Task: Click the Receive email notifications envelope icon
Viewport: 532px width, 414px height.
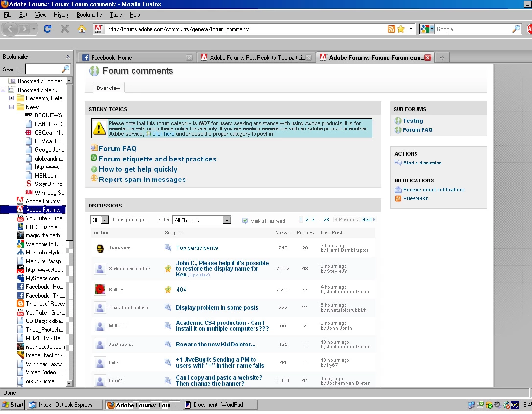Action: coord(398,190)
